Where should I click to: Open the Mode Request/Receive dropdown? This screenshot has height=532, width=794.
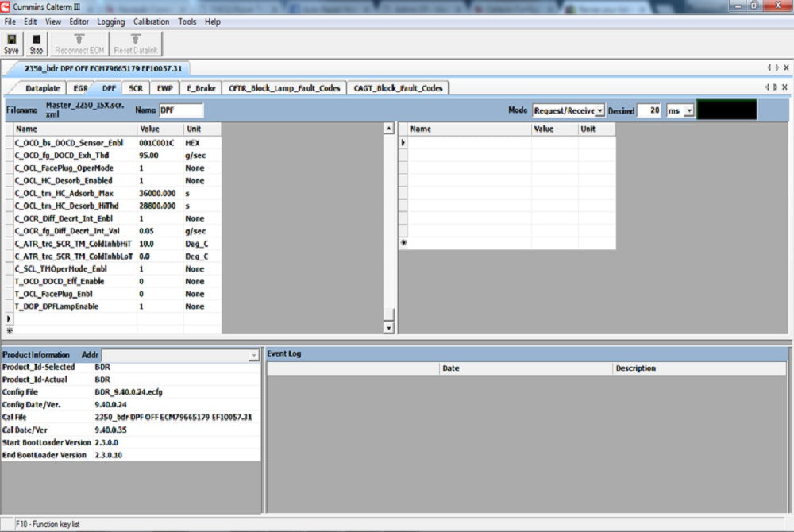[x=599, y=111]
